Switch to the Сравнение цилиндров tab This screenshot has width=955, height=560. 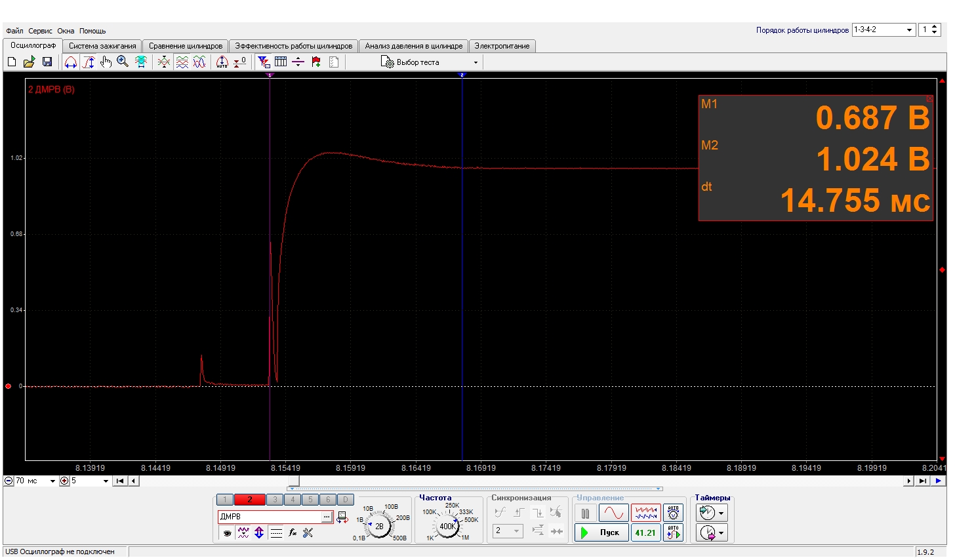[186, 46]
